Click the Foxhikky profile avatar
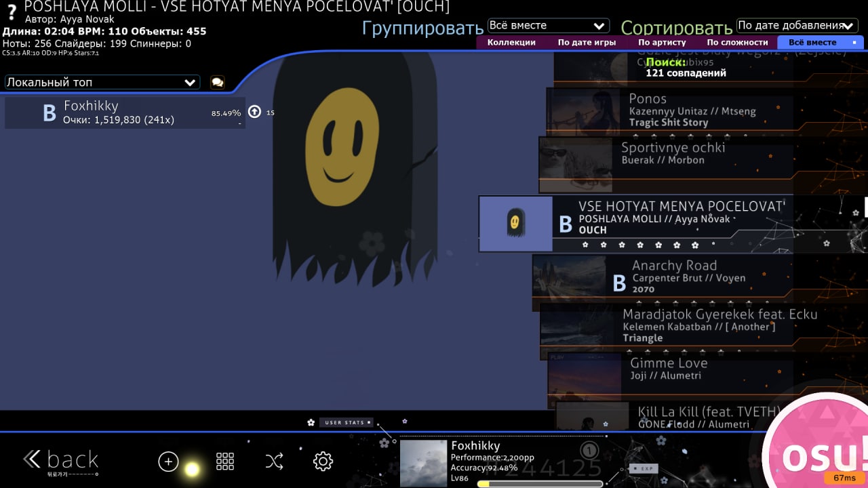The height and width of the screenshot is (488, 868). (423, 463)
